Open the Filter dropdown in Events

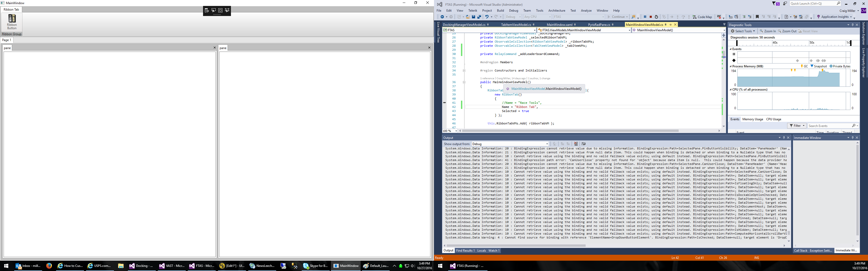[x=796, y=126]
